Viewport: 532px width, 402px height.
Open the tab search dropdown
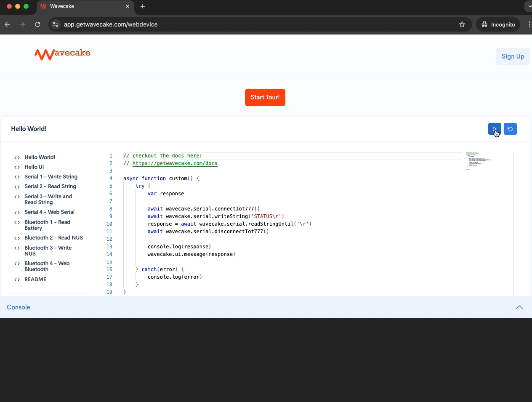(x=529, y=6)
